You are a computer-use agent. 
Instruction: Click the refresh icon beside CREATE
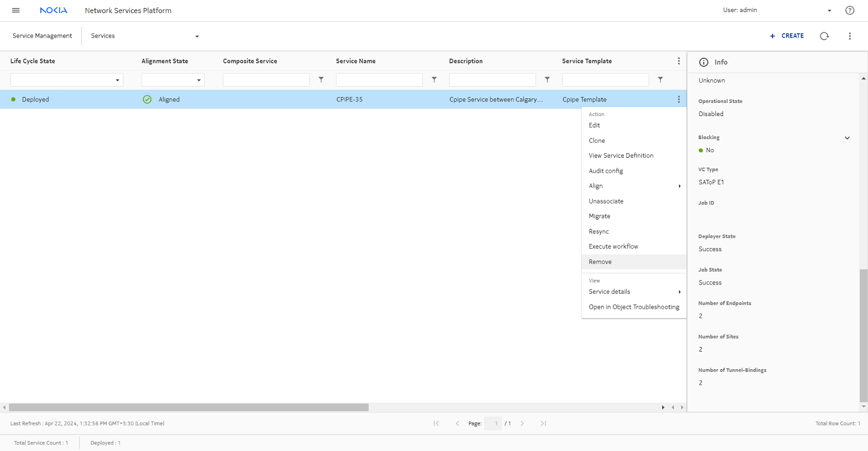point(824,36)
